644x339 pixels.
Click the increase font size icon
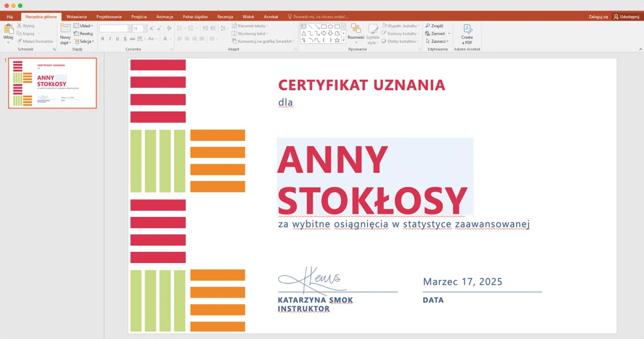151,28
